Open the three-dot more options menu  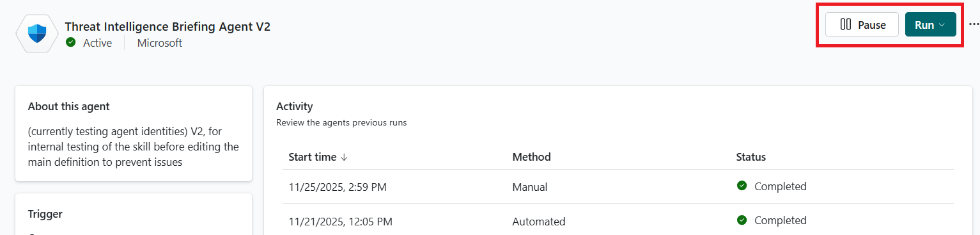[974, 25]
